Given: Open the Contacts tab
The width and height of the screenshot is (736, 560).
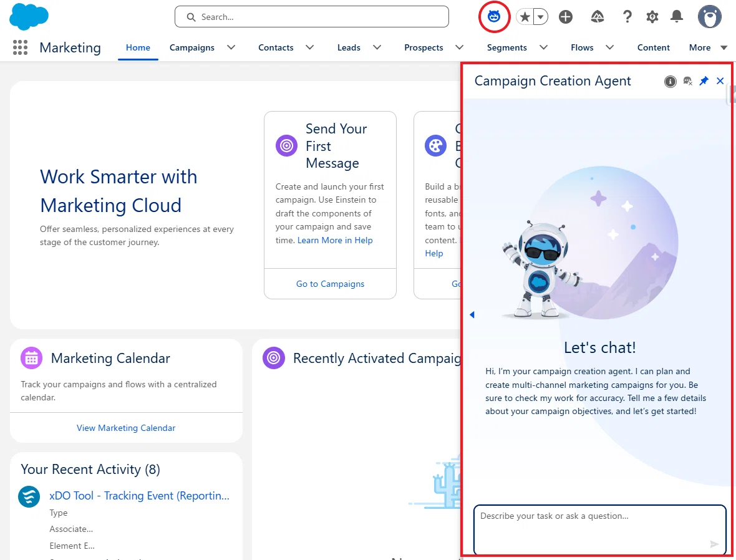Looking at the screenshot, I should [x=276, y=47].
